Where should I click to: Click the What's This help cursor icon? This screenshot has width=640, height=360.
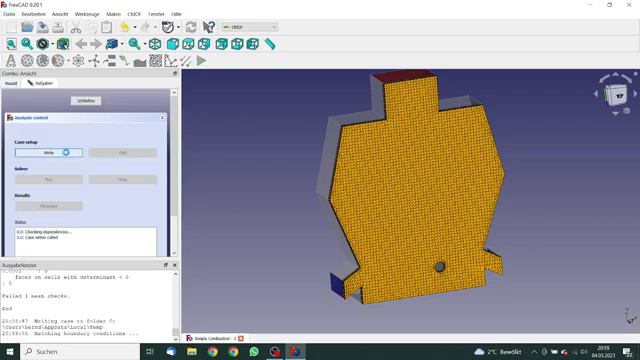click(209, 27)
